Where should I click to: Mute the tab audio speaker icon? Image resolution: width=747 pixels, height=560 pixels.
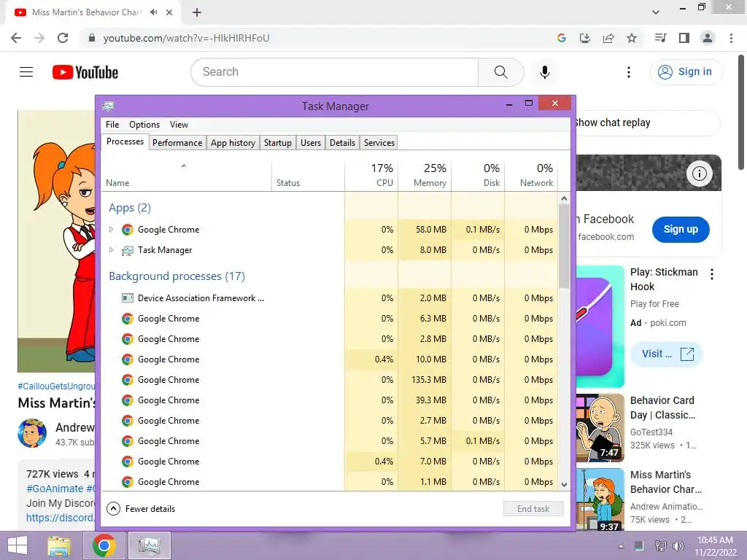pyautogui.click(x=153, y=12)
